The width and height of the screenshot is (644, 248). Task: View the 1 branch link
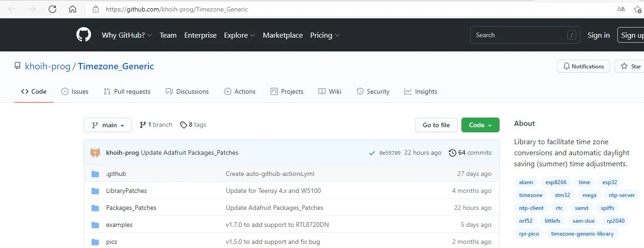tap(156, 124)
